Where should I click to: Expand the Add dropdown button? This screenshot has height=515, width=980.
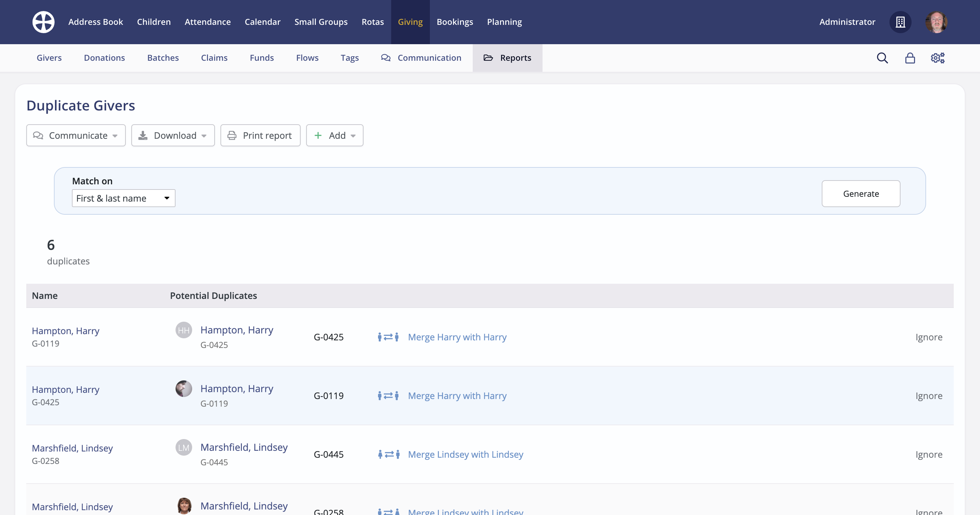tap(334, 136)
